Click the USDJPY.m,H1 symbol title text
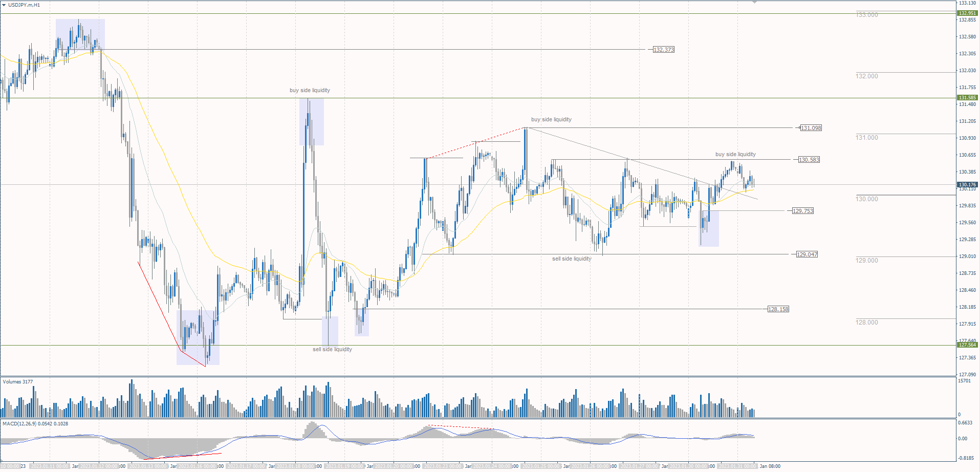The height and width of the screenshot is (472, 980). click(24, 5)
